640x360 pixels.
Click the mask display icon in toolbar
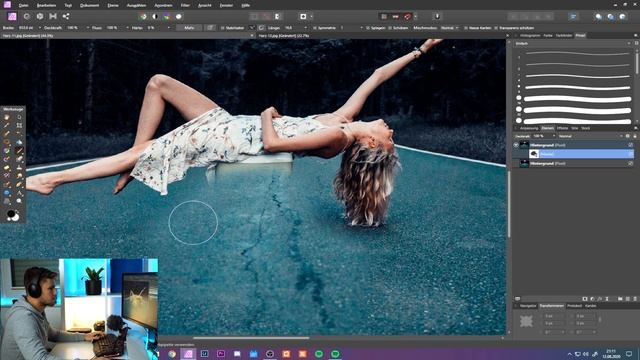click(278, 17)
